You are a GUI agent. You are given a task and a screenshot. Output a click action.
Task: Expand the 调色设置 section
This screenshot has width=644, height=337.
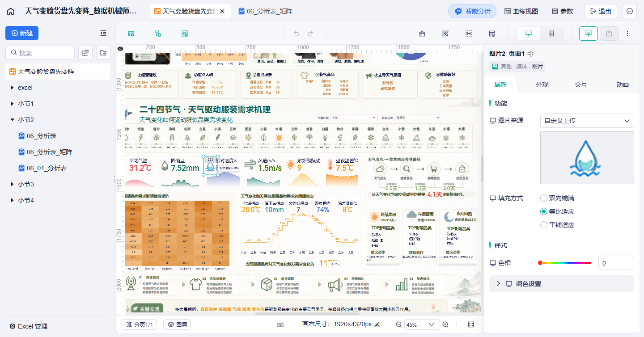562,284
